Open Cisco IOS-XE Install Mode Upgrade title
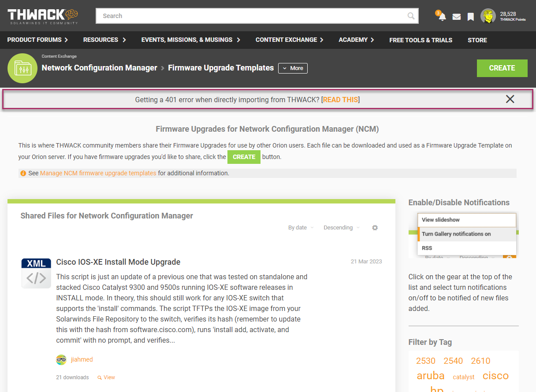Image resolution: width=536 pixels, height=392 pixels. click(x=118, y=262)
